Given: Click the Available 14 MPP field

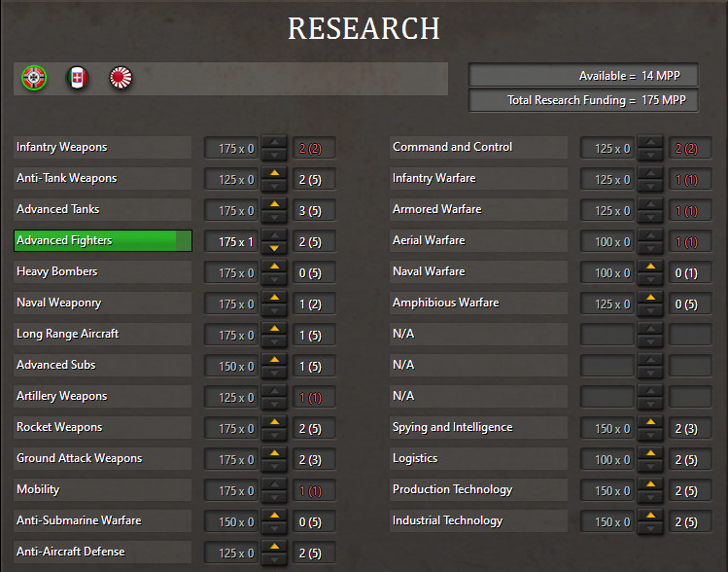Looking at the screenshot, I should coord(583,75).
